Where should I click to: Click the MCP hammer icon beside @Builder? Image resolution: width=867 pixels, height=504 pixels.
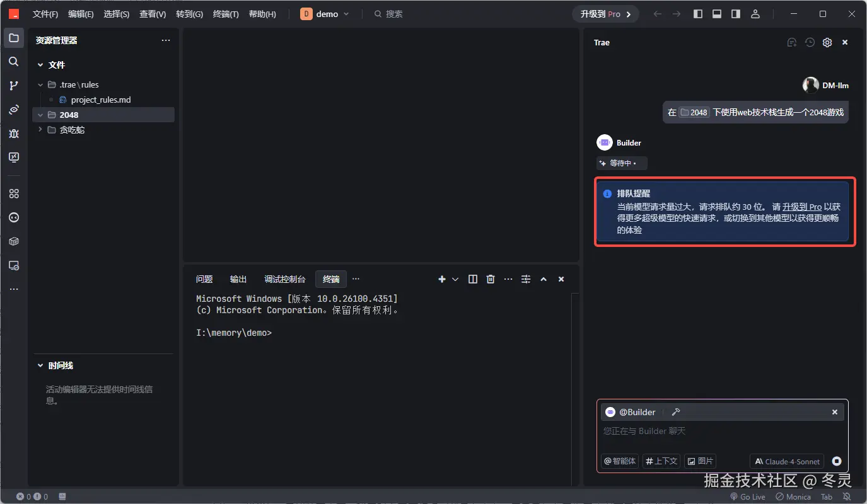[x=676, y=411]
